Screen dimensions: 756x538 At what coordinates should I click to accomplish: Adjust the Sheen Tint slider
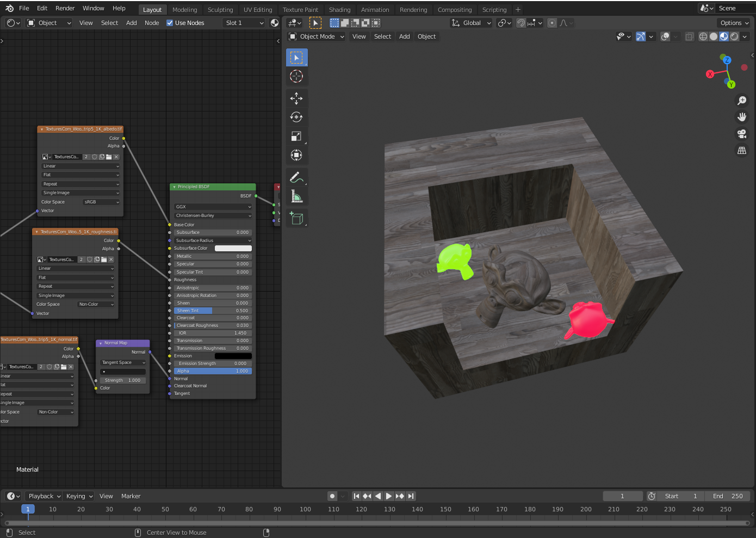click(213, 311)
